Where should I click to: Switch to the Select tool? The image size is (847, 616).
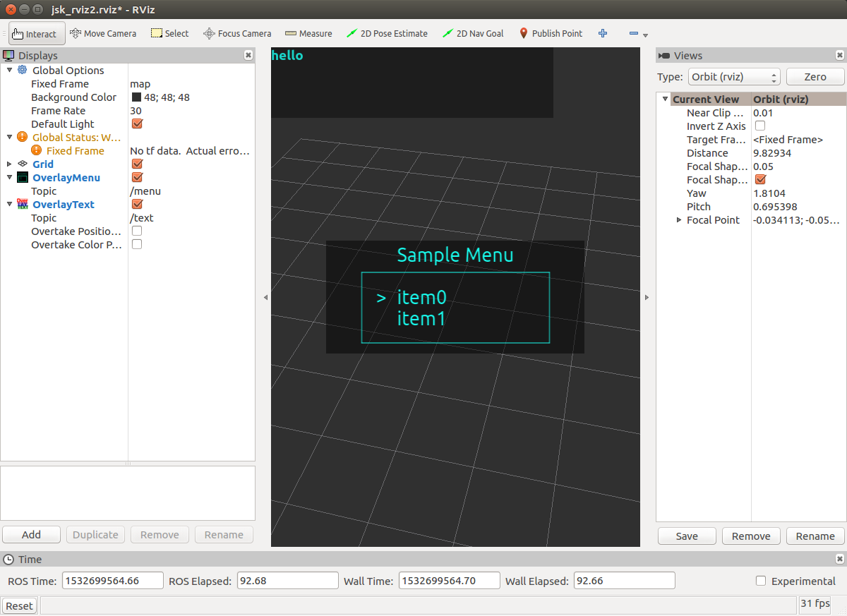(169, 33)
